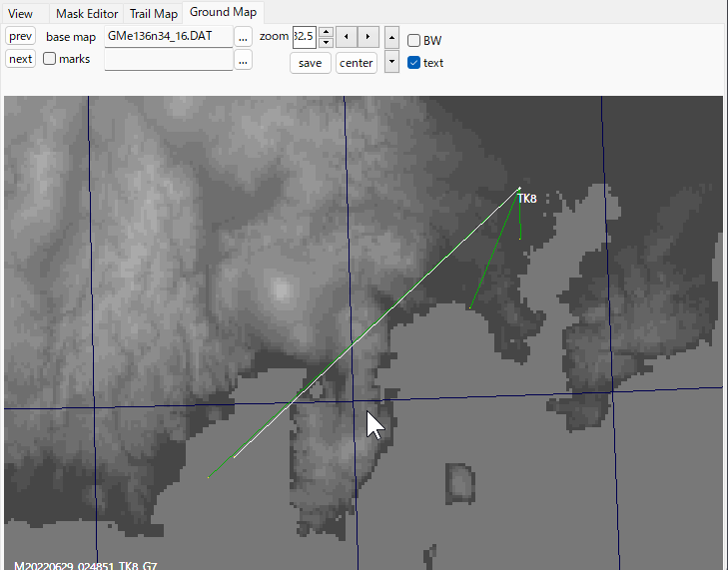Uncheck the text checkbox
Screen dimensions: 728x570
pyautogui.click(x=413, y=63)
